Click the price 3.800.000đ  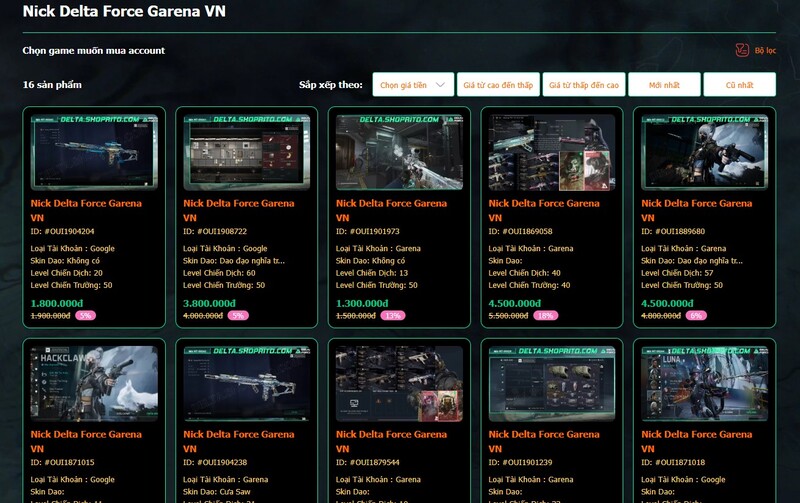209,304
